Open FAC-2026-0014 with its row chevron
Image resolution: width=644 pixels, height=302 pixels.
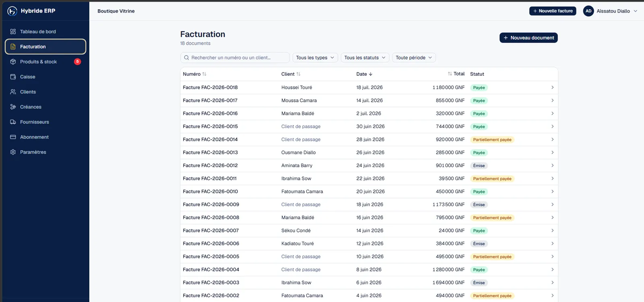(552, 139)
